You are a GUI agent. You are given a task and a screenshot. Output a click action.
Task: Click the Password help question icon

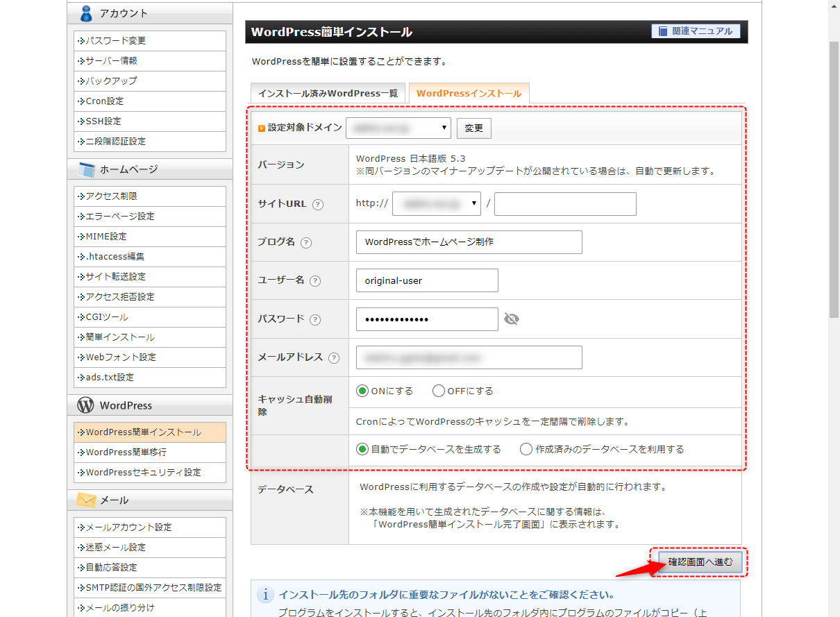315,320
